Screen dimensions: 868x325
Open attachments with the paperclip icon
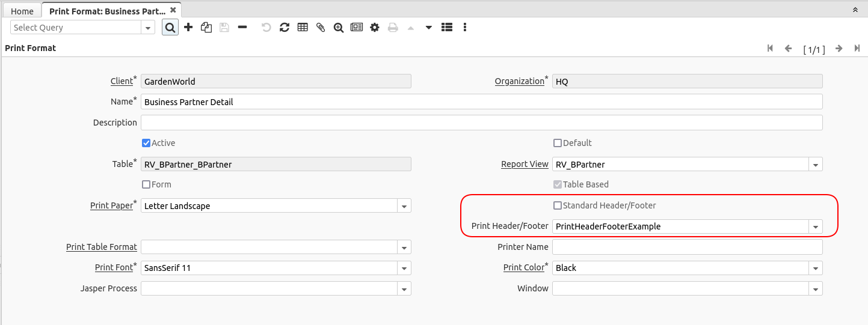[321, 28]
